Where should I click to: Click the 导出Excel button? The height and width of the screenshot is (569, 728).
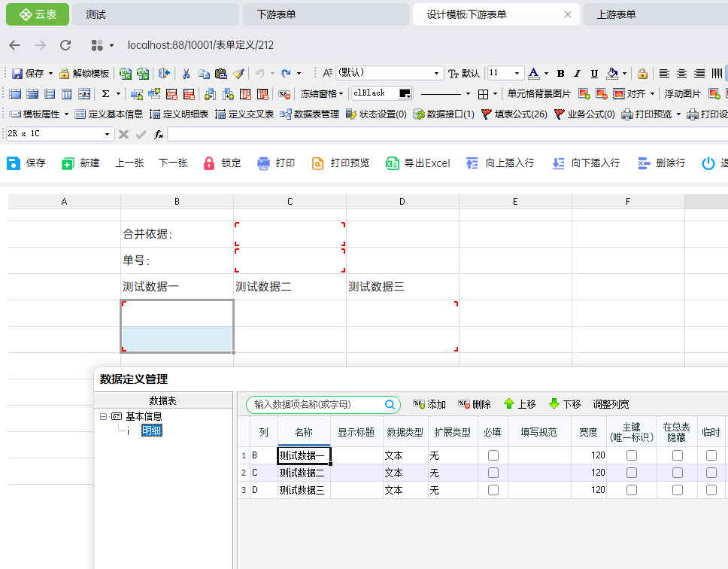[x=418, y=163]
